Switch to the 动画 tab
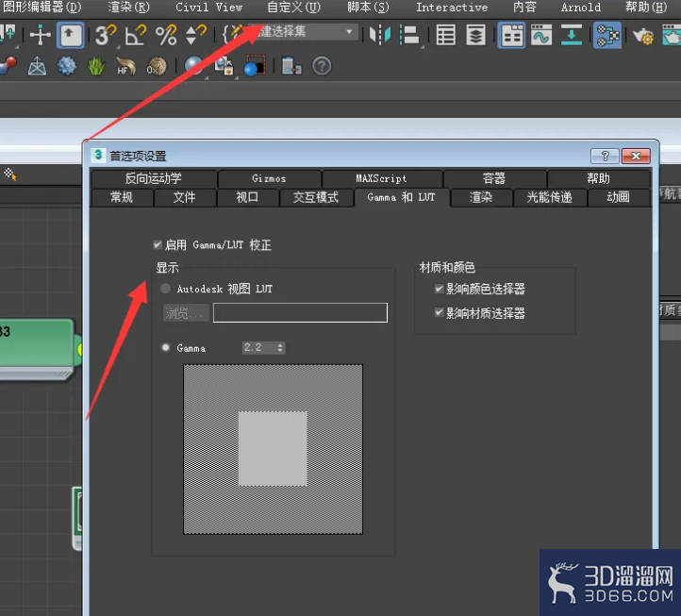 pos(618,198)
